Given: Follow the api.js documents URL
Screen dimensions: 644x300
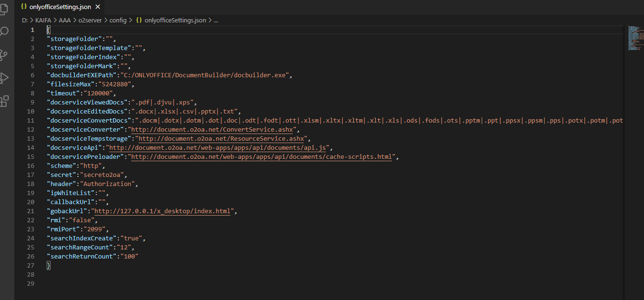Looking at the screenshot, I should (217, 147).
